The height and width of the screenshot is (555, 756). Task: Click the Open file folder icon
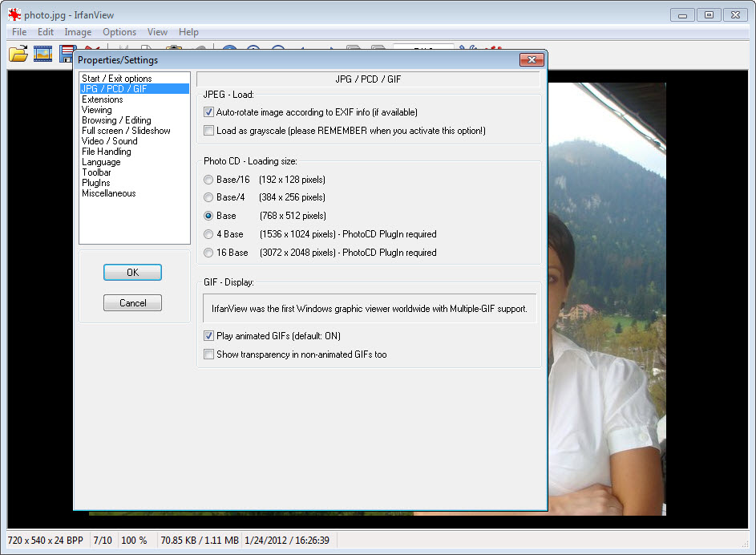coord(18,54)
